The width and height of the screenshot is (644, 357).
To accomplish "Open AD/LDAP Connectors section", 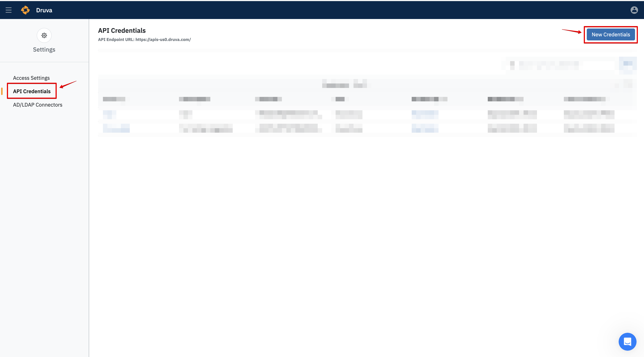I will (37, 105).
